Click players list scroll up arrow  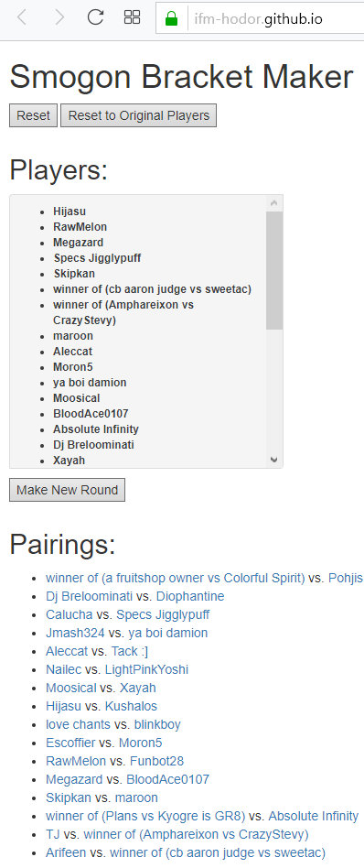coord(273,203)
